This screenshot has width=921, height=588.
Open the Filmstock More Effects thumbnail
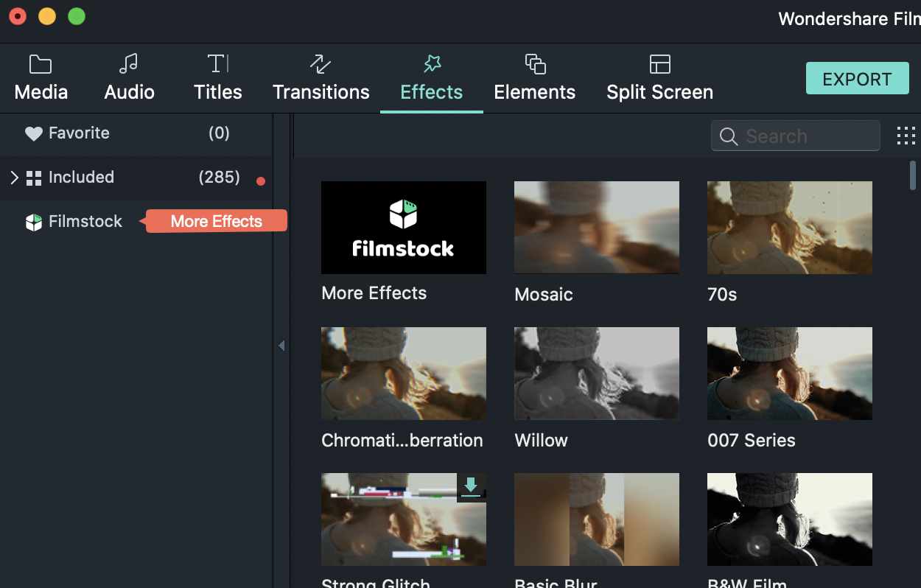pos(404,228)
